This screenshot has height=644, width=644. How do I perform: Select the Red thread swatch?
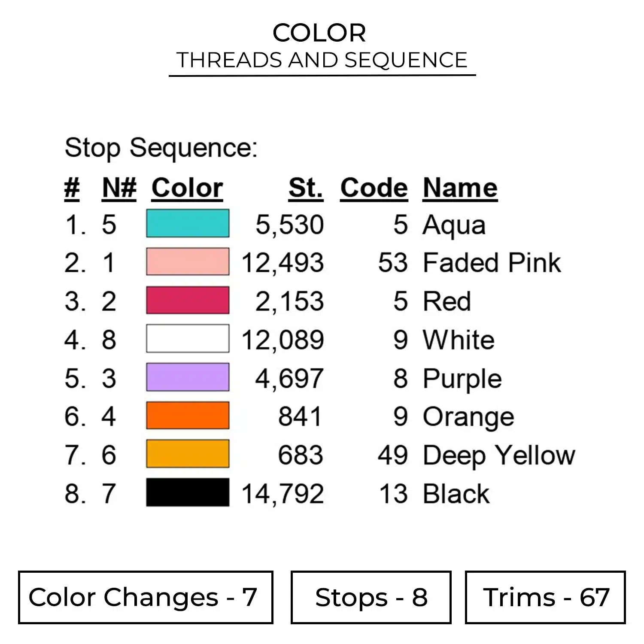coord(188,300)
